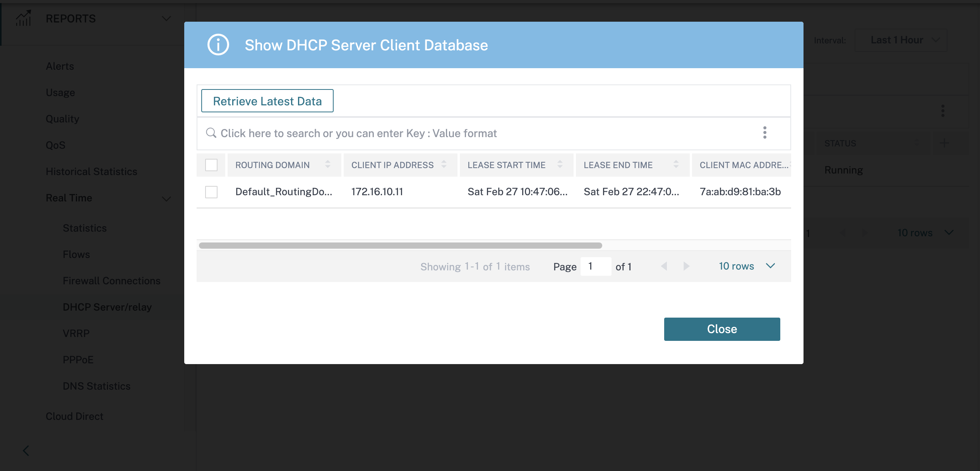Viewport: 980px width, 471px height.
Task: Collapse sidebar with the left chevron
Action: [x=26, y=450]
